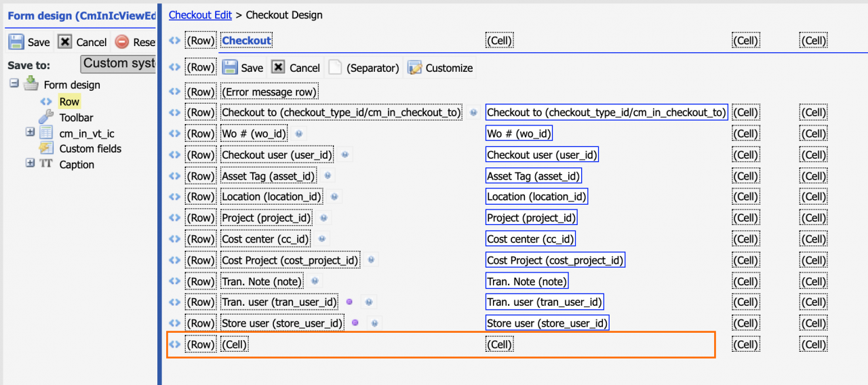Screen dimensions: 868x385
Task: Expand the cm_in_vt_ic tree node
Action: click(x=30, y=132)
